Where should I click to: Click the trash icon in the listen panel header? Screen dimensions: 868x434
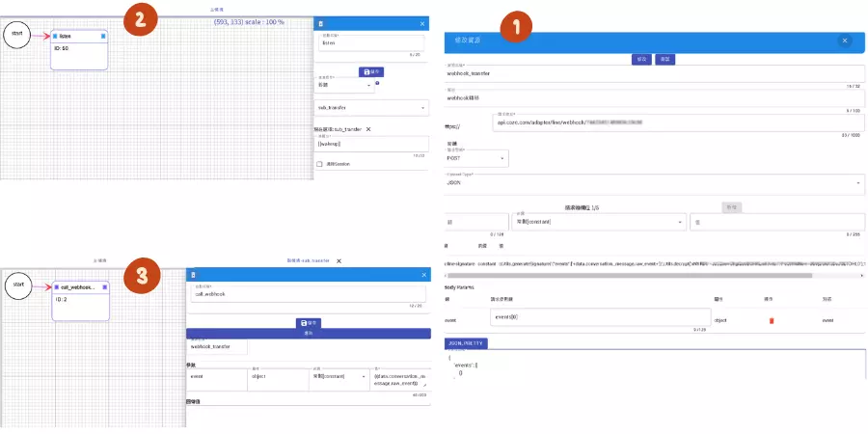pyautogui.click(x=321, y=23)
